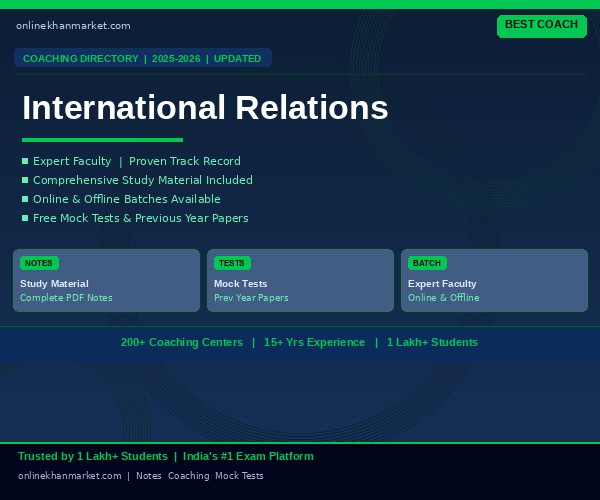This screenshot has width=600, height=500.
Task: Click the green NOTES tag
Action: click(39, 263)
